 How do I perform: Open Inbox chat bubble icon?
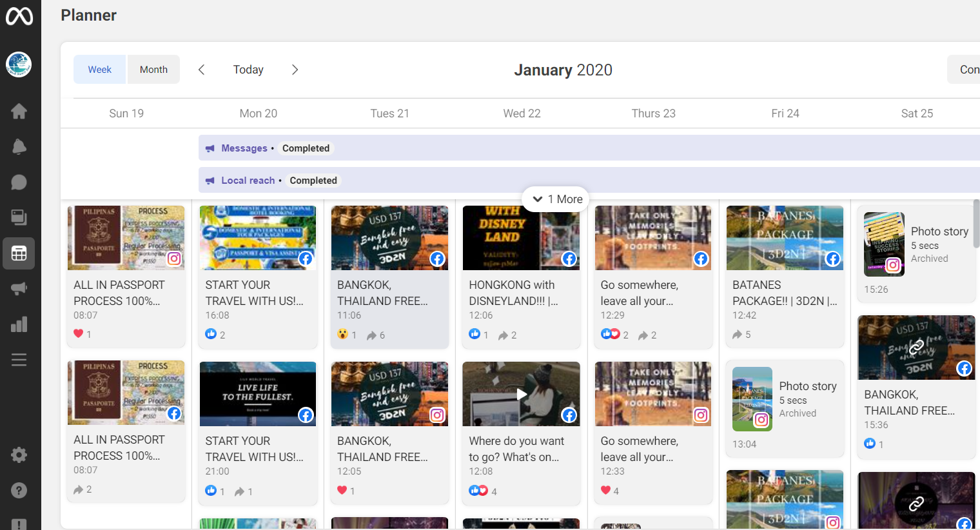[19, 182]
